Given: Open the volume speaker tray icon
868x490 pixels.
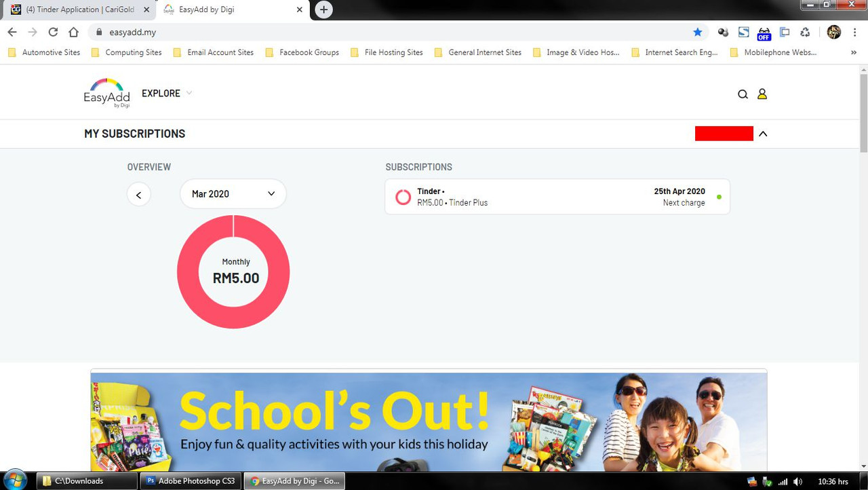Looking at the screenshot, I should click(798, 482).
